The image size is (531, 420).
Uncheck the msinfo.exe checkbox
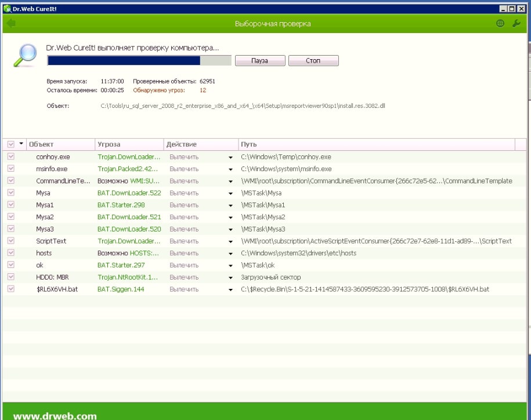tap(11, 168)
